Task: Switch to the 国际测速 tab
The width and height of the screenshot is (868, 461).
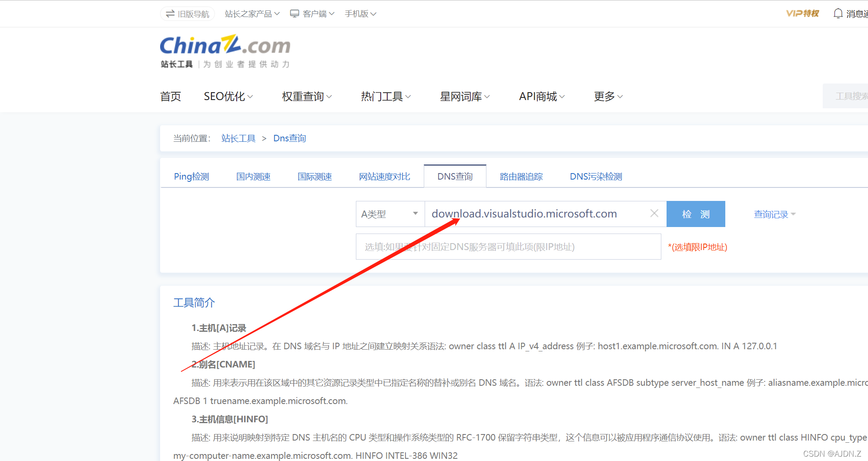Action: [x=314, y=176]
